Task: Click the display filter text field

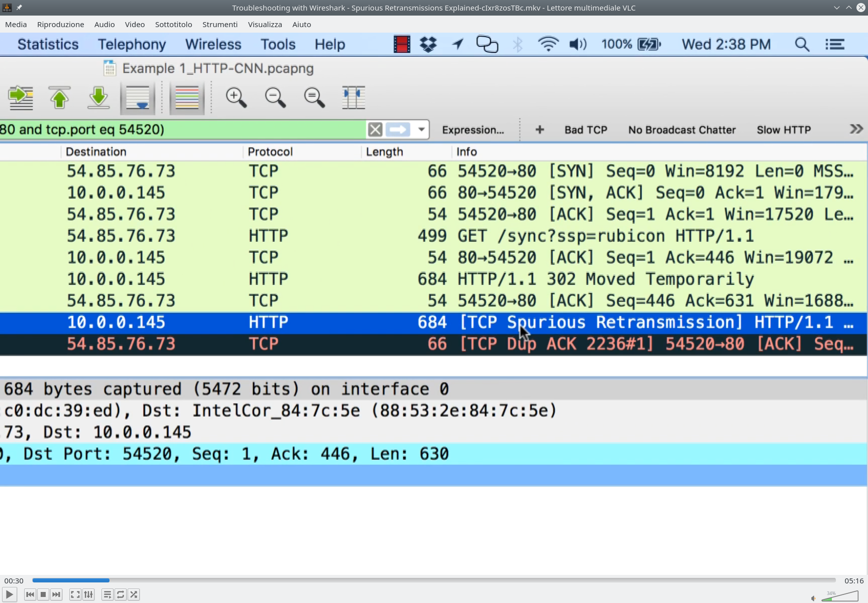Action: (182, 130)
